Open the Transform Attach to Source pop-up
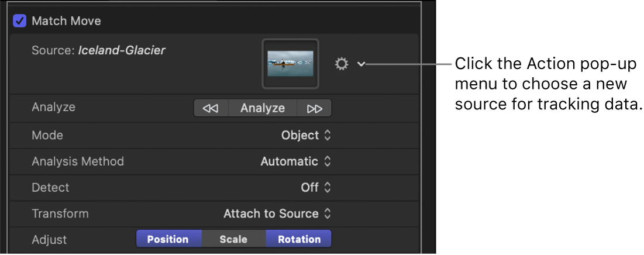Image resolution: width=644 pixels, height=255 pixels. 277,214
